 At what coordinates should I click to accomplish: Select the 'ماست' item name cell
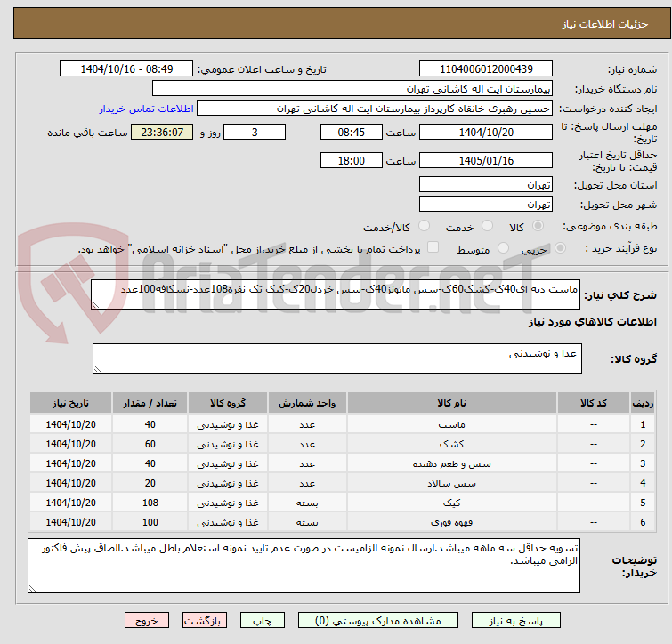coord(452,424)
